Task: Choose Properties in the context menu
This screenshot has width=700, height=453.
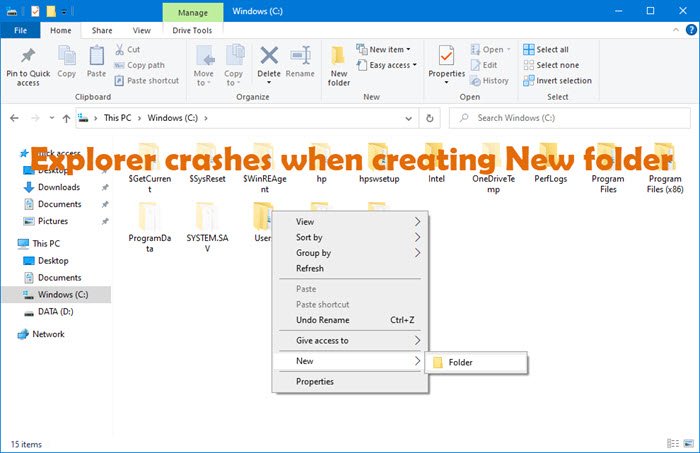Action: coord(350,382)
